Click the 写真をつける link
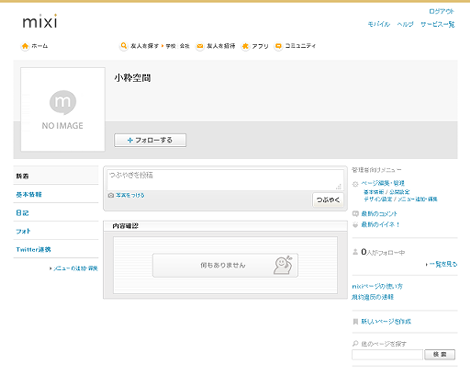Image resolution: width=470 pixels, height=375 pixels. [x=130, y=195]
